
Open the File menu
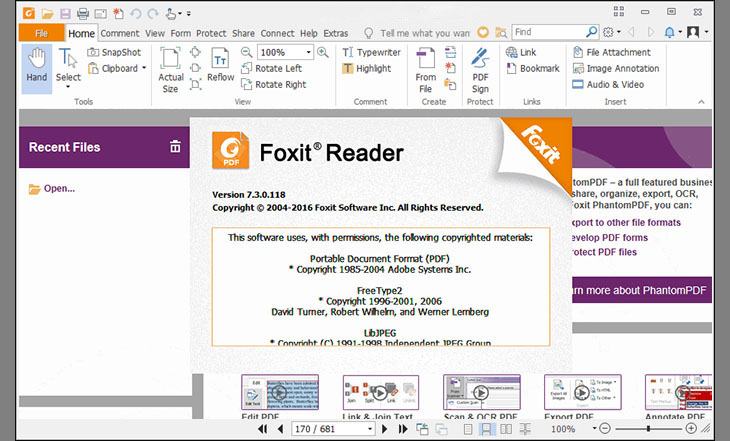[41, 33]
